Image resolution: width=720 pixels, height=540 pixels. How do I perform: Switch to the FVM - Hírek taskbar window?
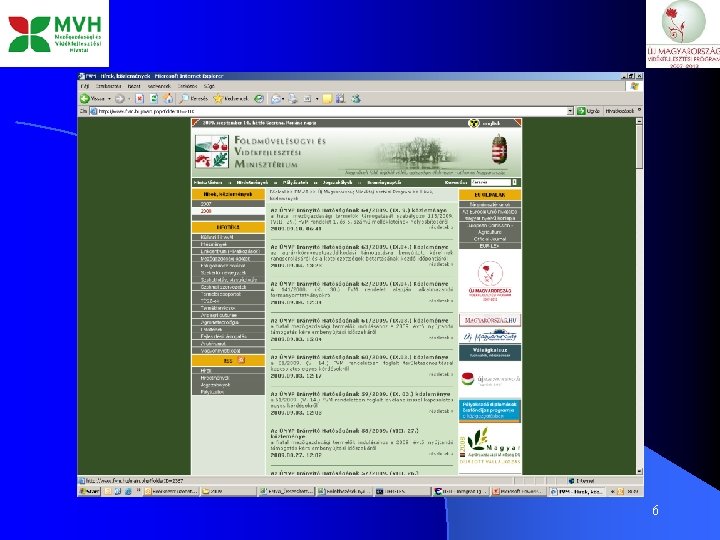click(x=578, y=491)
